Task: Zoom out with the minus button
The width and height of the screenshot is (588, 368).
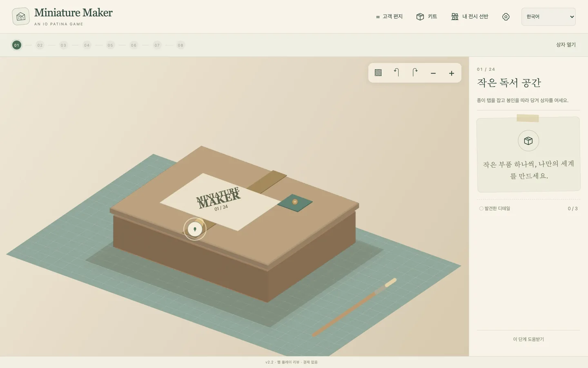Action: click(433, 73)
